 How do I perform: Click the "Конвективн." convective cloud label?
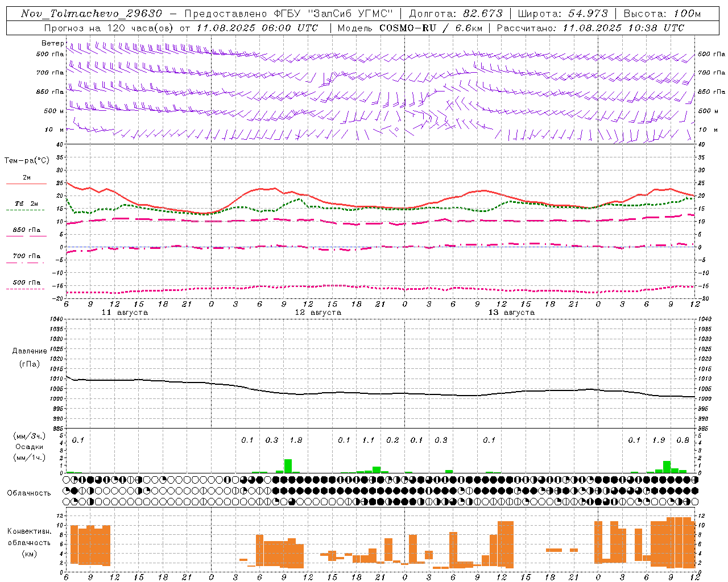click(x=30, y=531)
